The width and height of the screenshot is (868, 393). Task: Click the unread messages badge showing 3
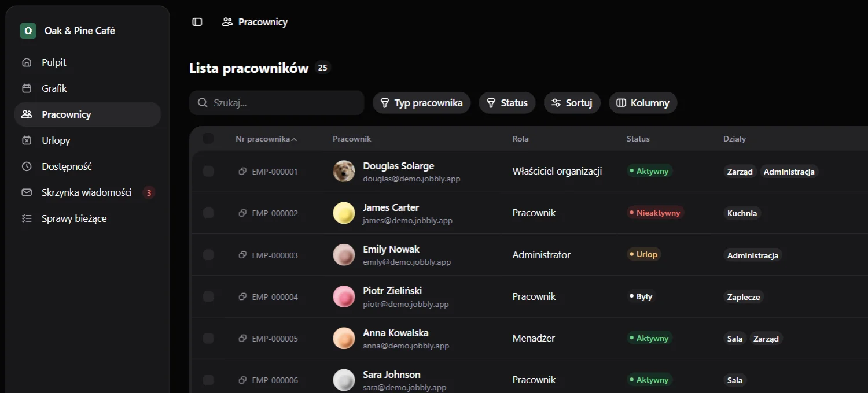coord(149,193)
